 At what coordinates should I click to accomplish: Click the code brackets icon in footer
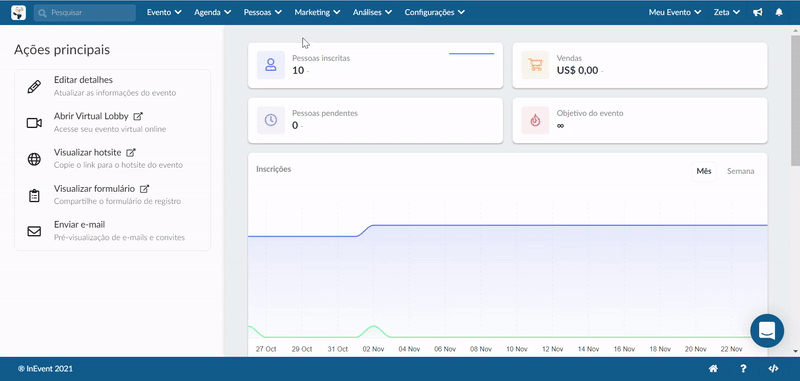773,368
